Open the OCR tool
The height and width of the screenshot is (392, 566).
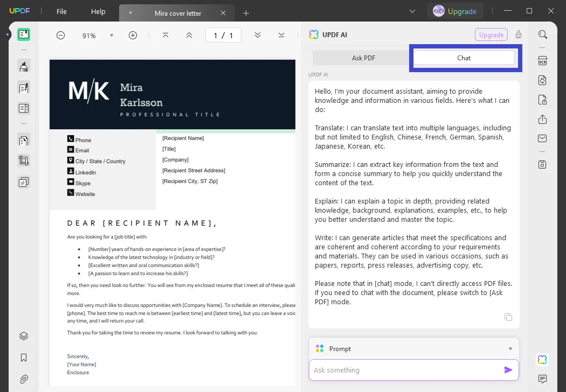tap(542, 61)
